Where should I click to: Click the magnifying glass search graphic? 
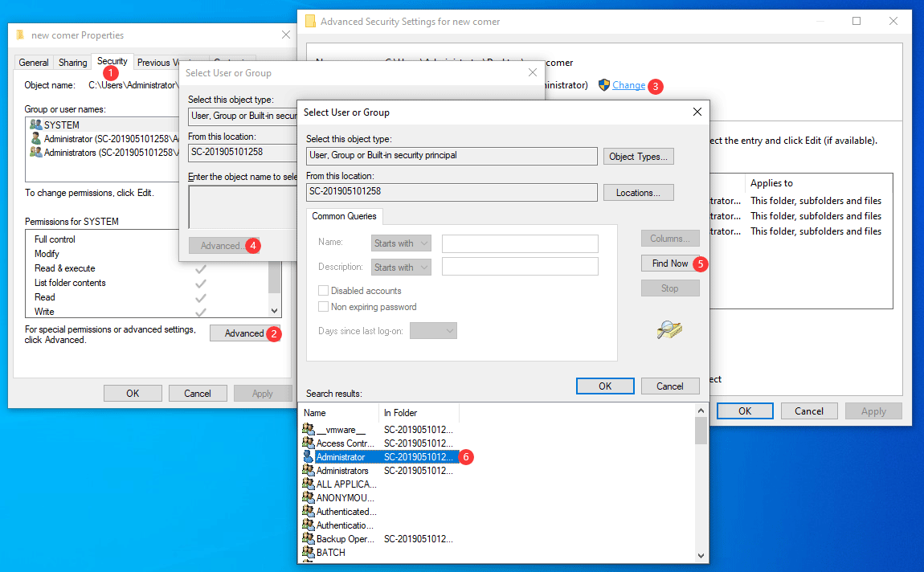(671, 330)
